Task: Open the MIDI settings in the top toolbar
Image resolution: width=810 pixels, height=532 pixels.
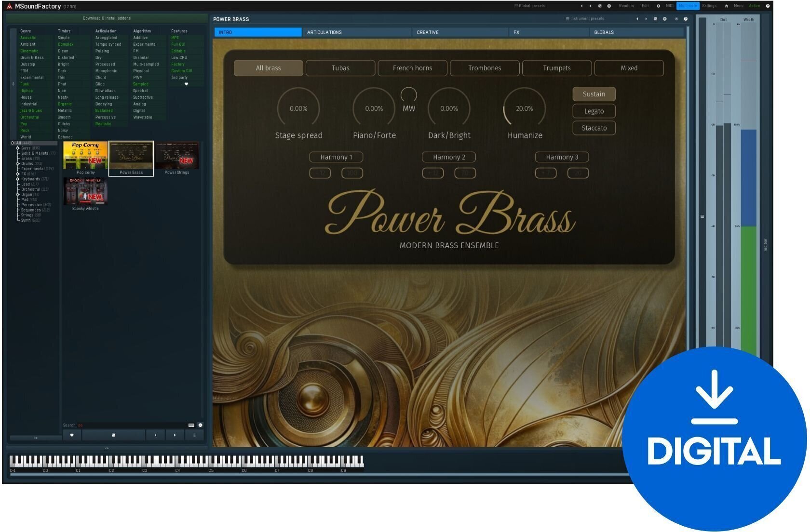Action: pyautogui.click(x=670, y=6)
